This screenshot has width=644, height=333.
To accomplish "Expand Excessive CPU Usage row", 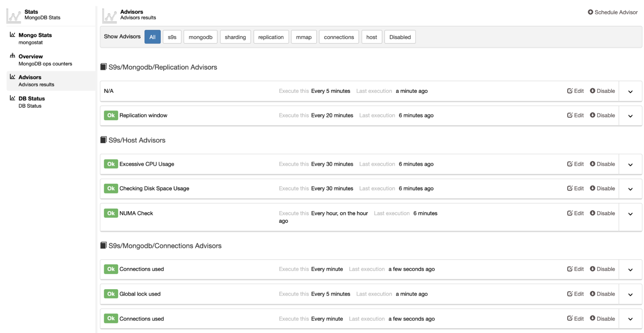I will pos(630,165).
